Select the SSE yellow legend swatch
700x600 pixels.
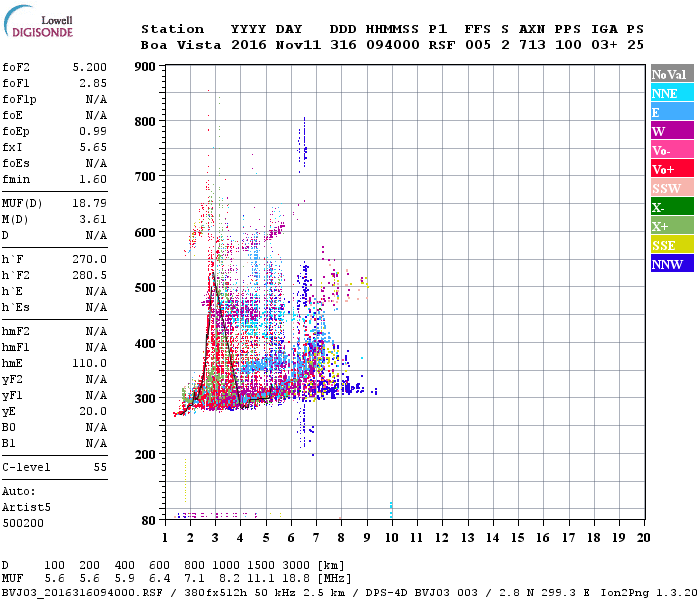[672, 245]
